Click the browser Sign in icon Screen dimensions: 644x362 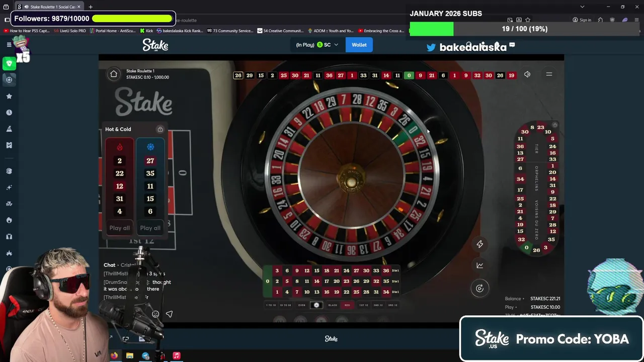tap(582, 20)
